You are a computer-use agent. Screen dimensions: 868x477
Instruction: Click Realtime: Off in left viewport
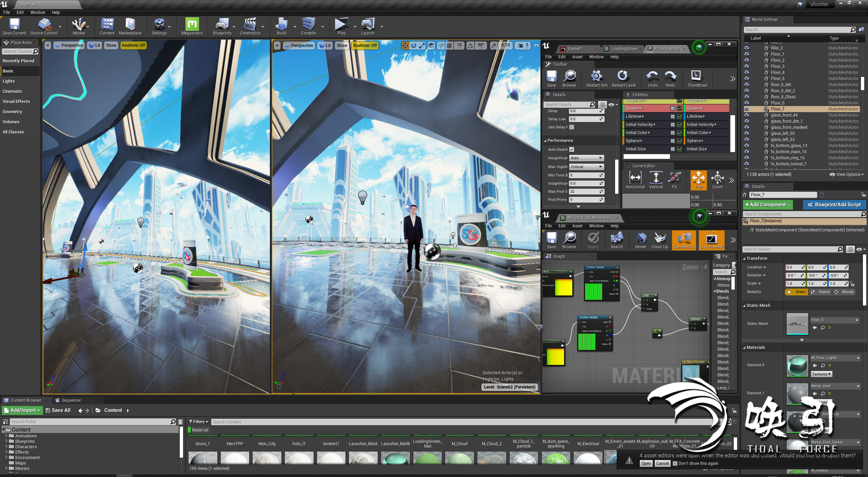[x=133, y=45]
